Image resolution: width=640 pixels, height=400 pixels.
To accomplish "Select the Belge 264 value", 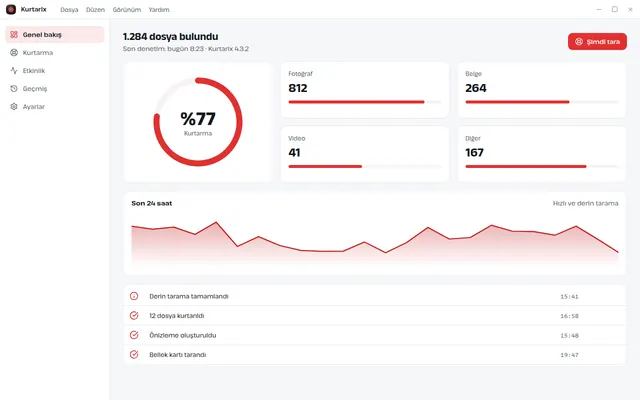I will click(476, 88).
